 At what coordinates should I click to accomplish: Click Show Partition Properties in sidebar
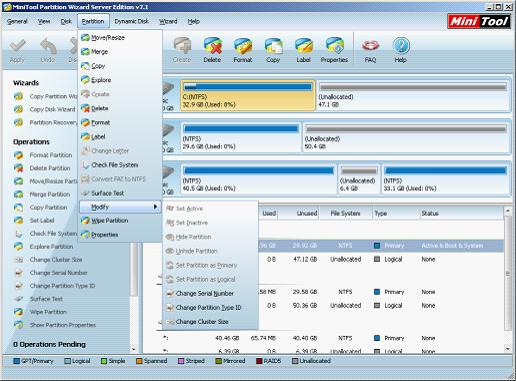(55, 325)
